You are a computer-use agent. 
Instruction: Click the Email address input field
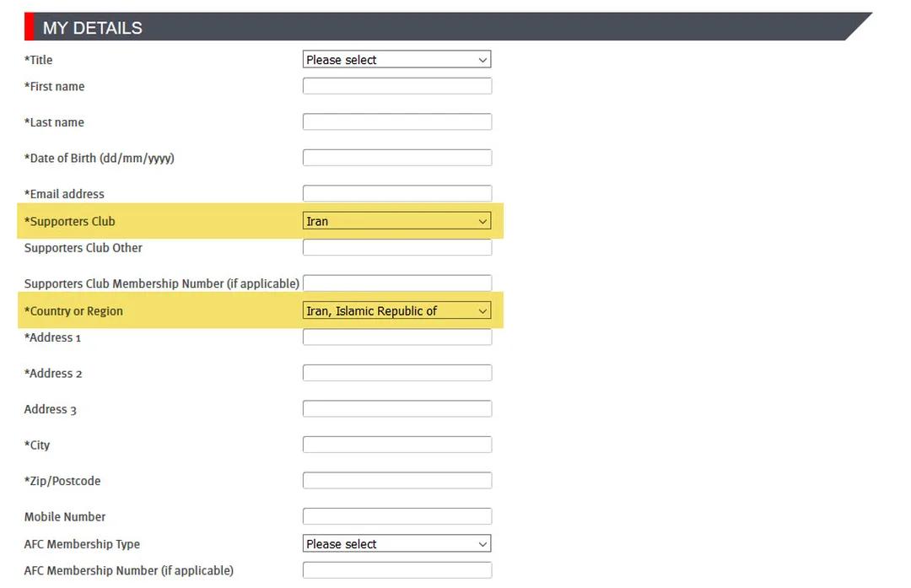click(x=397, y=193)
